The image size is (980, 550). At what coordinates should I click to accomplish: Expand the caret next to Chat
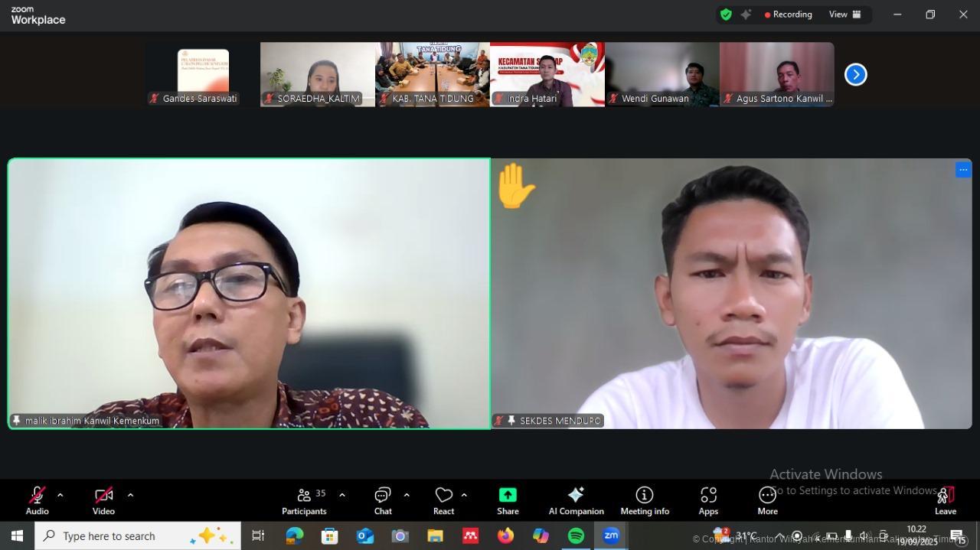click(407, 495)
